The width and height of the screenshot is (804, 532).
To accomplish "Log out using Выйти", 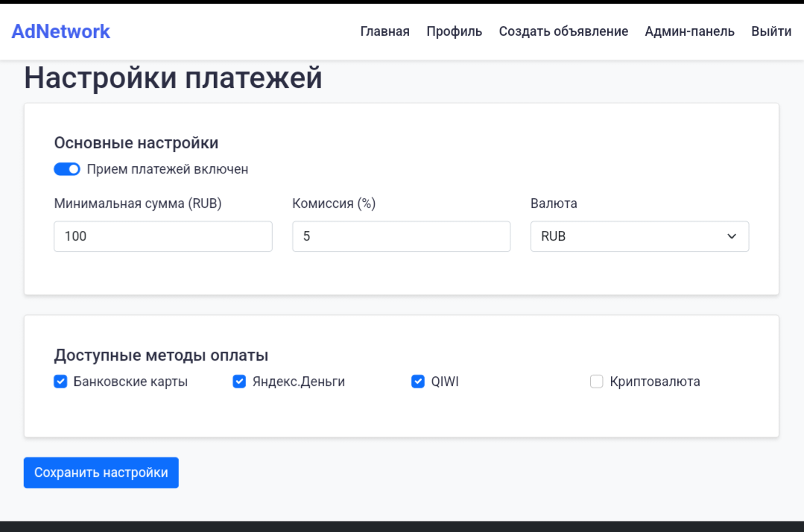I will click(771, 31).
